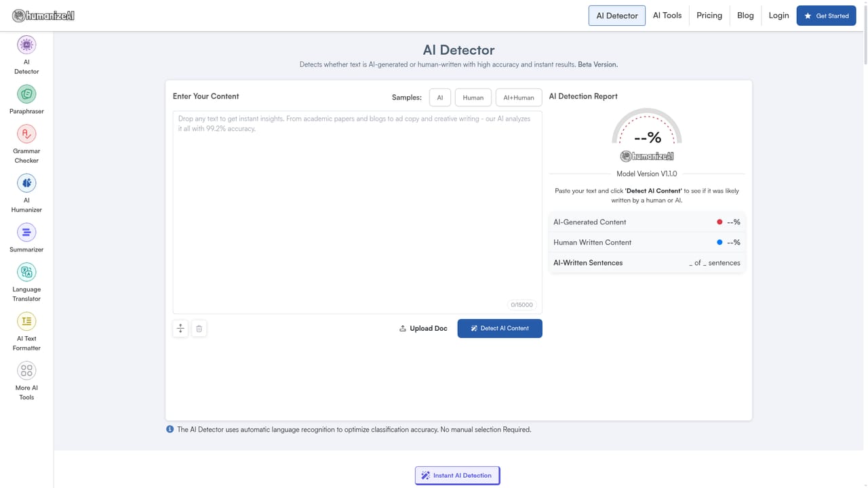868x488 pixels.
Task: Click the red AI-Generated Content indicator dot
Action: [x=719, y=222]
